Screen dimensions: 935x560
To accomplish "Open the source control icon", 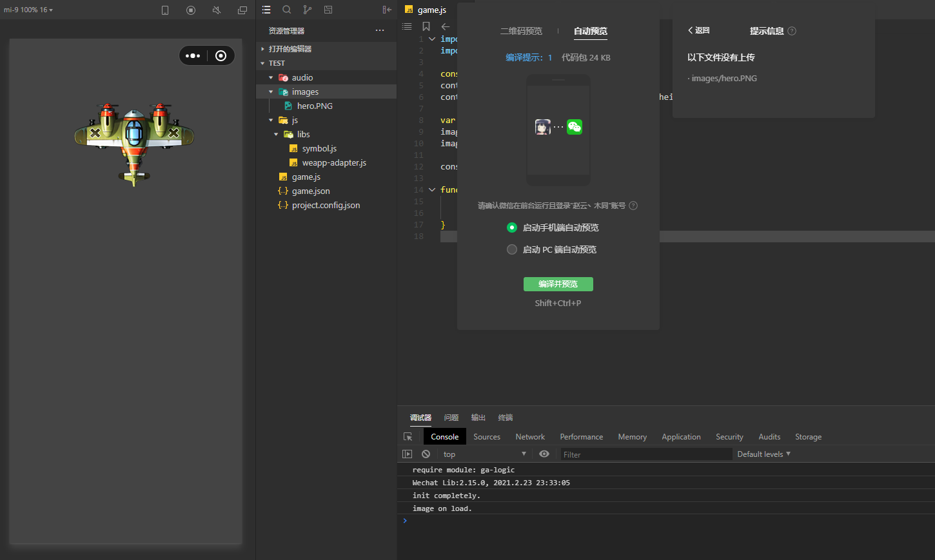I will tap(308, 10).
